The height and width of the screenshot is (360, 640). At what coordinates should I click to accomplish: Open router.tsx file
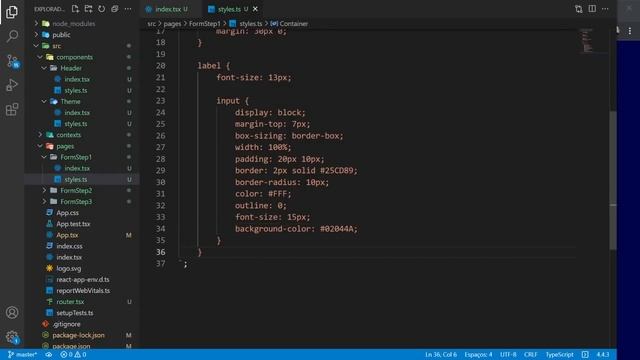70,302
